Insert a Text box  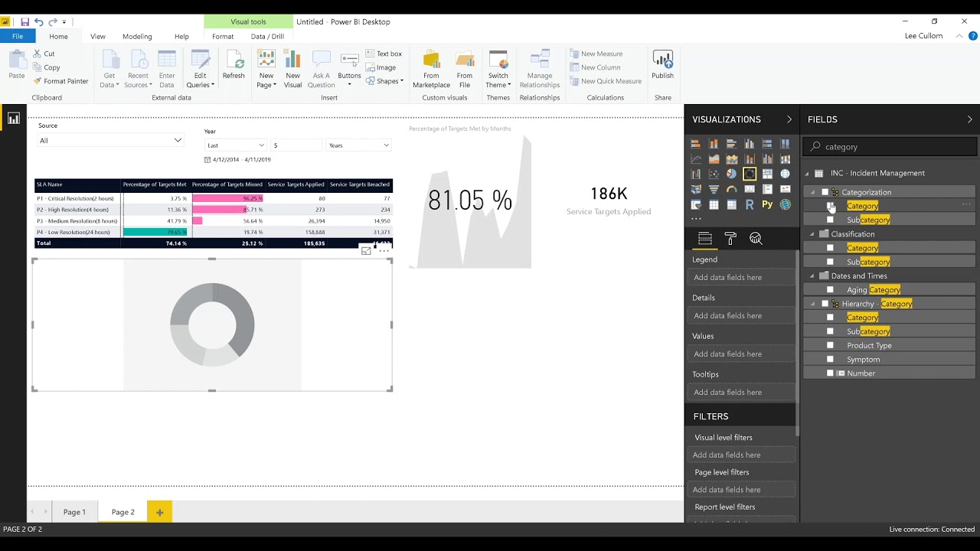click(384, 54)
